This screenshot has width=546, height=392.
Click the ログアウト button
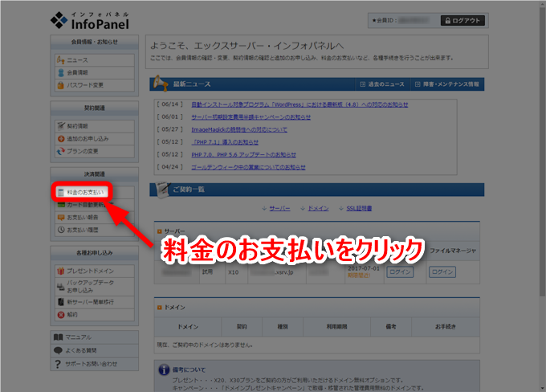click(462, 21)
